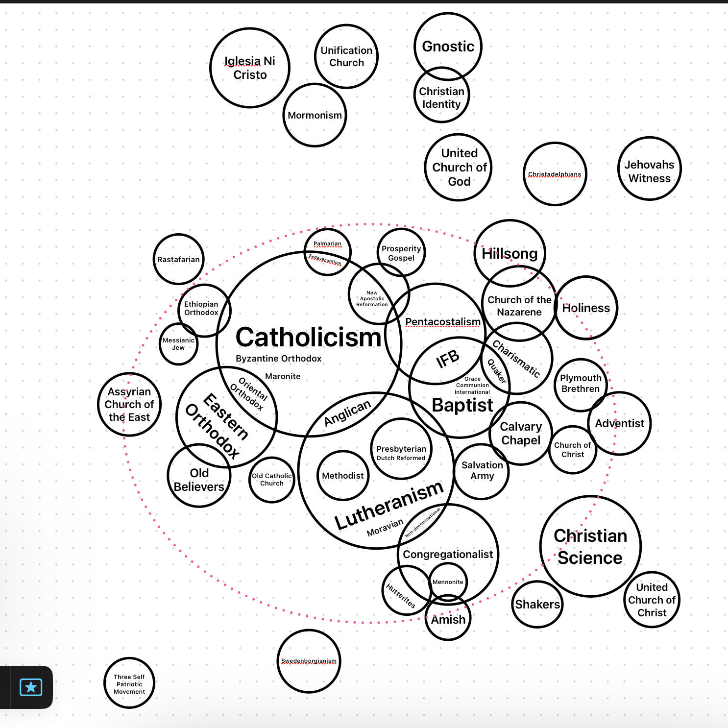Select the large Catholicism circle label
Screen dimensions: 728x728
[308, 337]
